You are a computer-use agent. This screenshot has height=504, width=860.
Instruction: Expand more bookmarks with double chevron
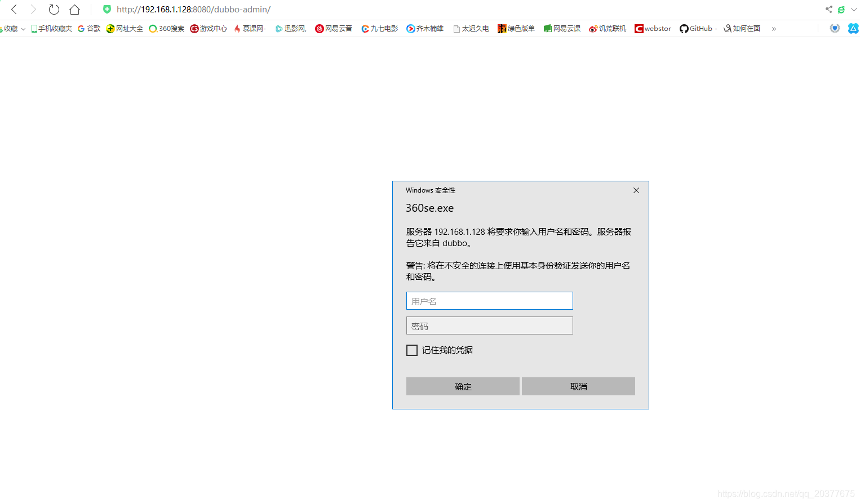(x=774, y=29)
